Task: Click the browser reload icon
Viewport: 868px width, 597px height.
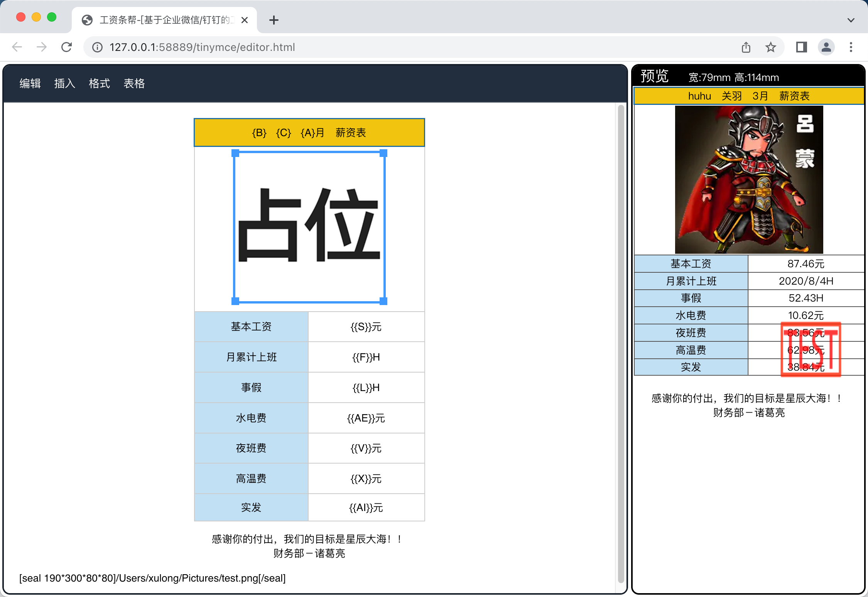Action: pos(67,47)
